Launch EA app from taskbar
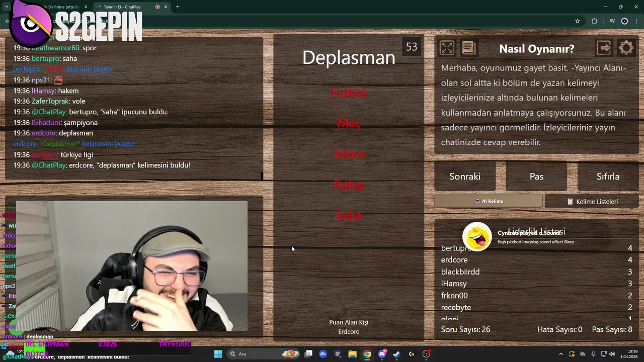Screen dimensions: 644x362 [323, 354]
